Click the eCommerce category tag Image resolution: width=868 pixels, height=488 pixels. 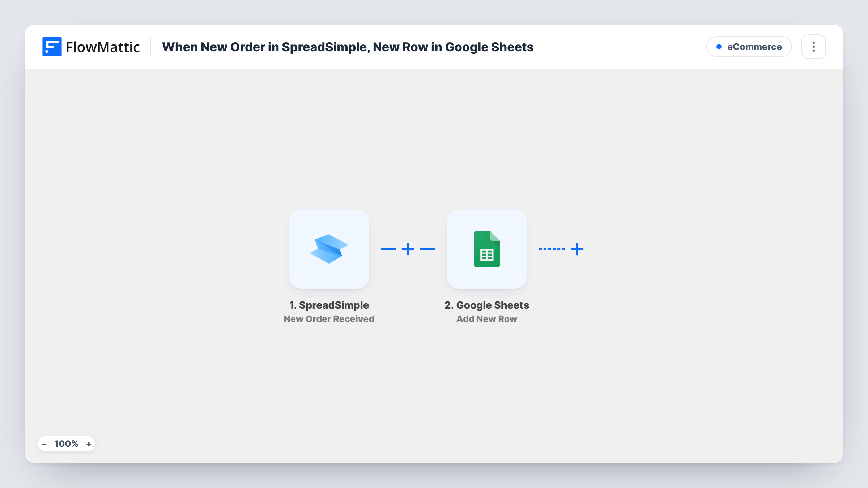[749, 47]
